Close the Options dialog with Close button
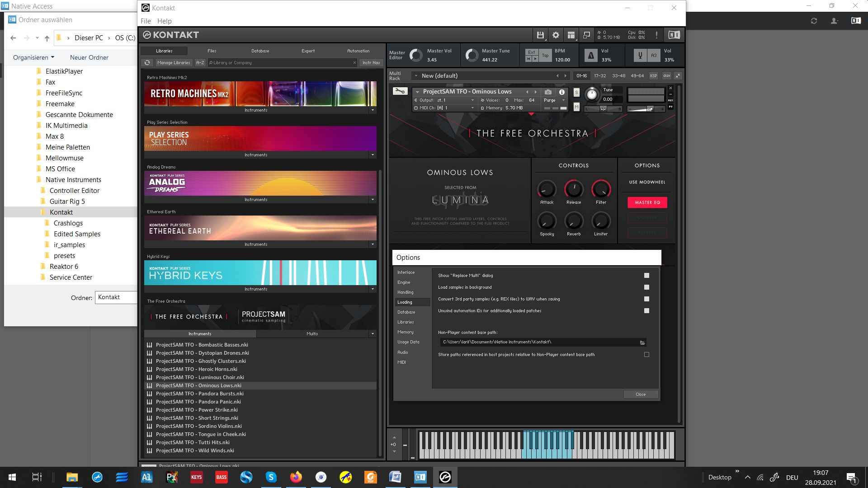Screen dimensions: 868x488 point(641,394)
